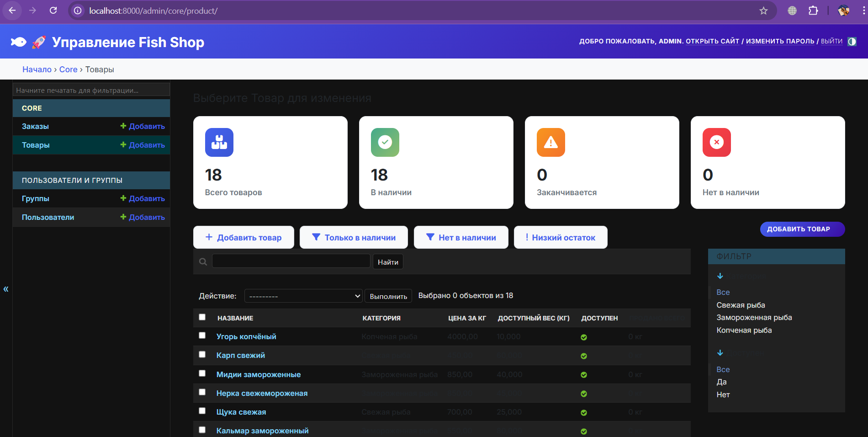The image size is (868, 437).
Task: Click the green availability icon for Карп свежий
Action: tap(584, 356)
